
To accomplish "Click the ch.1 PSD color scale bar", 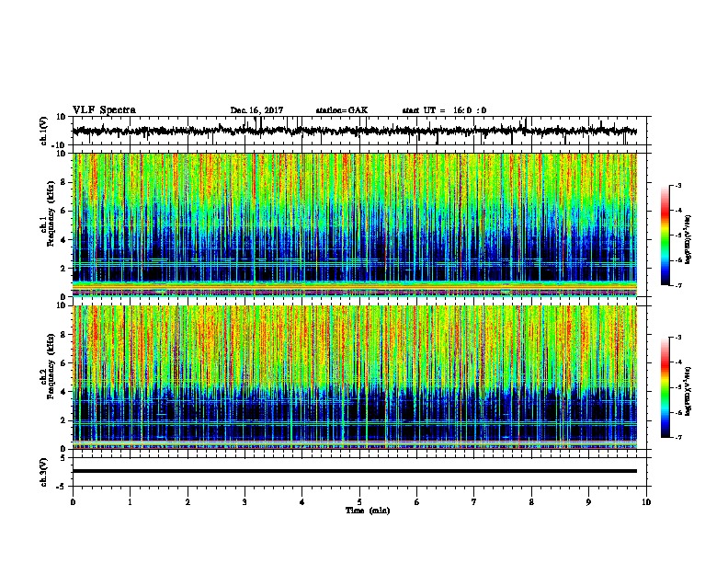I will click(x=665, y=236).
